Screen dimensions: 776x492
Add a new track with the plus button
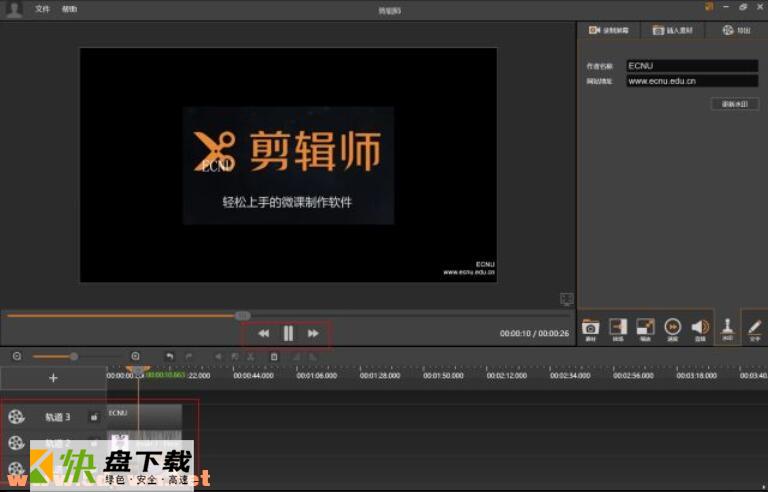click(53, 378)
